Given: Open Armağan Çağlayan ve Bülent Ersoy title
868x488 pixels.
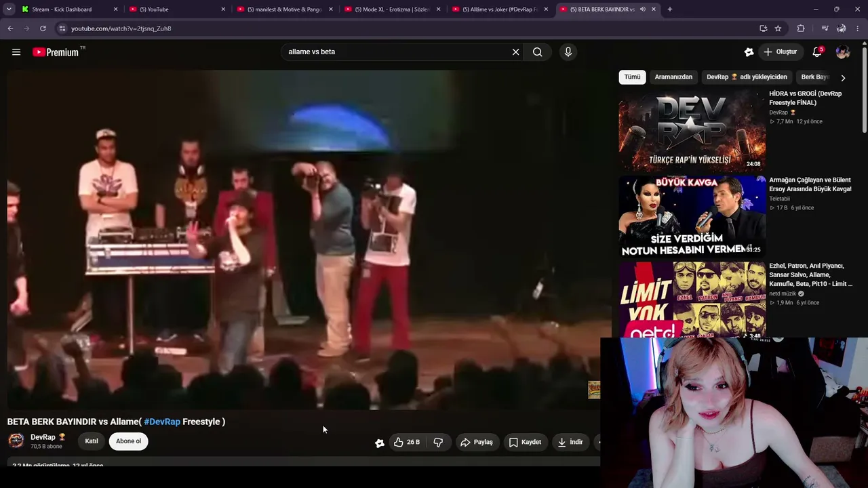Looking at the screenshot, I should tap(810, 184).
